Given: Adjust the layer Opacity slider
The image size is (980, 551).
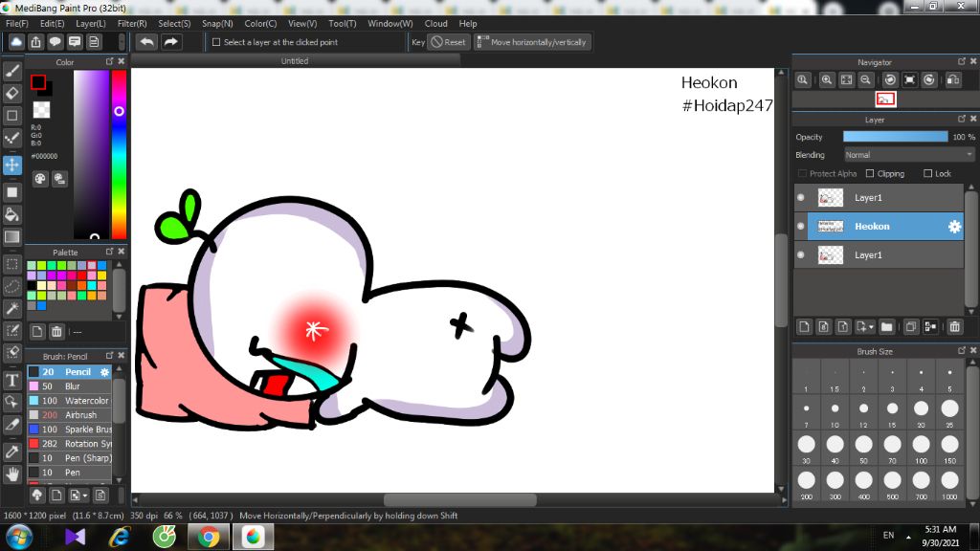Looking at the screenshot, I should tap(895, 137).
